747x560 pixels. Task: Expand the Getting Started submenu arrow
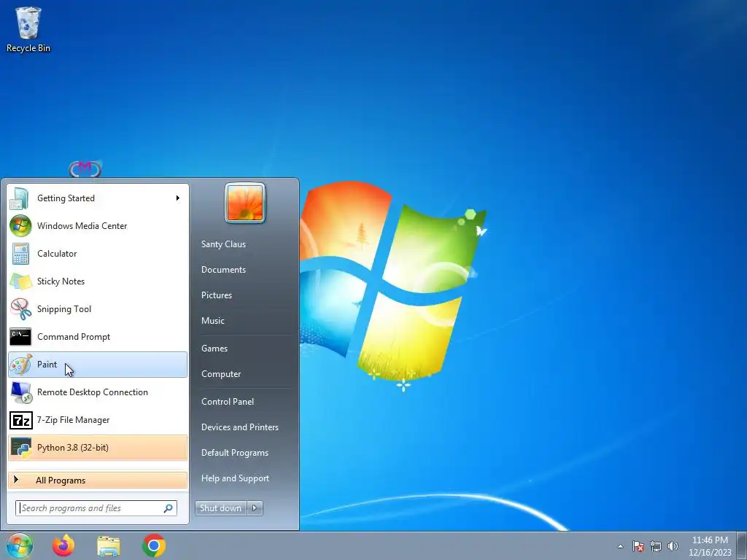(178, 198)
